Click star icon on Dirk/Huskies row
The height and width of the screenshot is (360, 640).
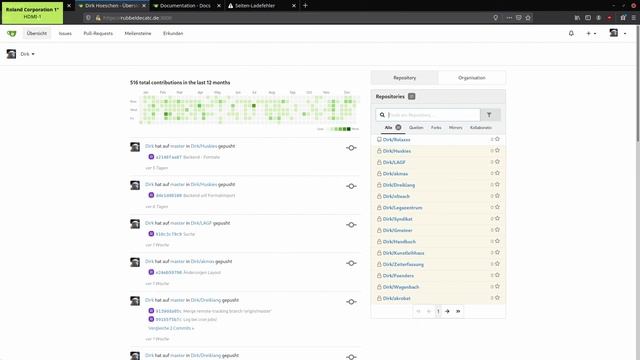pos(497,151)
